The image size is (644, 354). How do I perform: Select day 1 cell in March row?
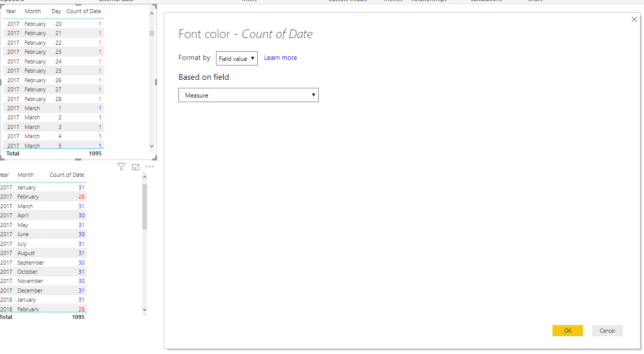(x=60, y=108)
